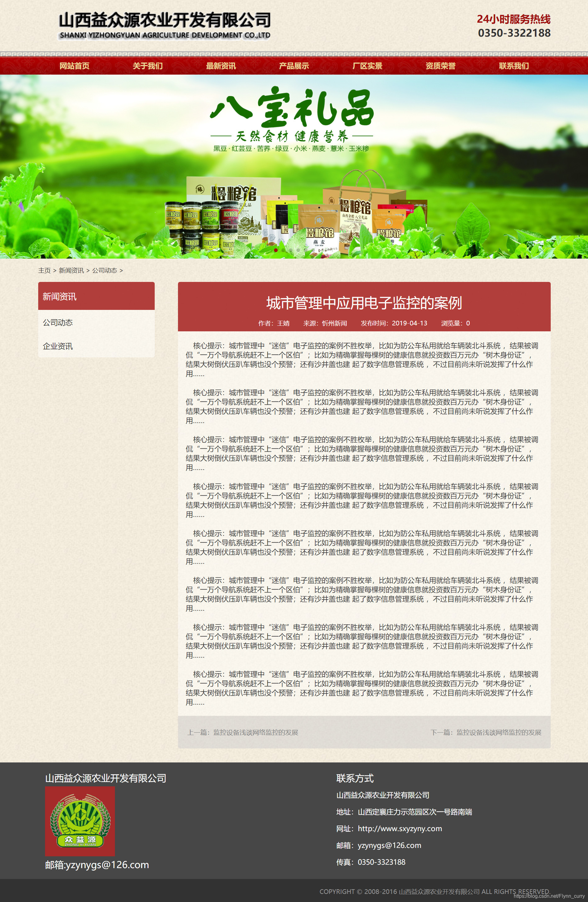588x902 pixels.
Task: Open the previous article link 上一篇
Action: (x=243, y=732)
